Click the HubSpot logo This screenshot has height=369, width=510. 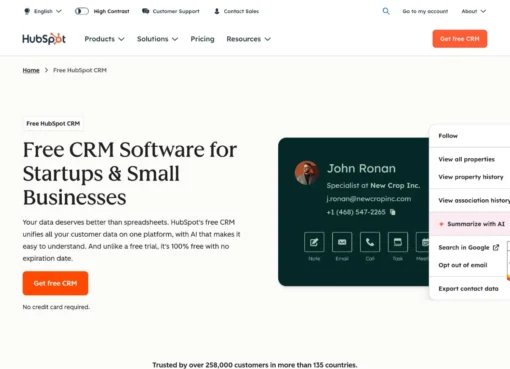click(44, 39)
